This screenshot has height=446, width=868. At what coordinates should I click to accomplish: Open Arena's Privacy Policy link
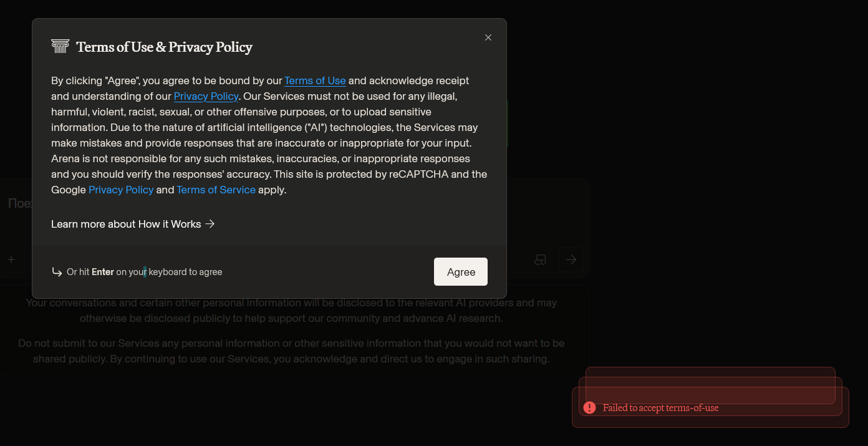[x=206, y=96]
